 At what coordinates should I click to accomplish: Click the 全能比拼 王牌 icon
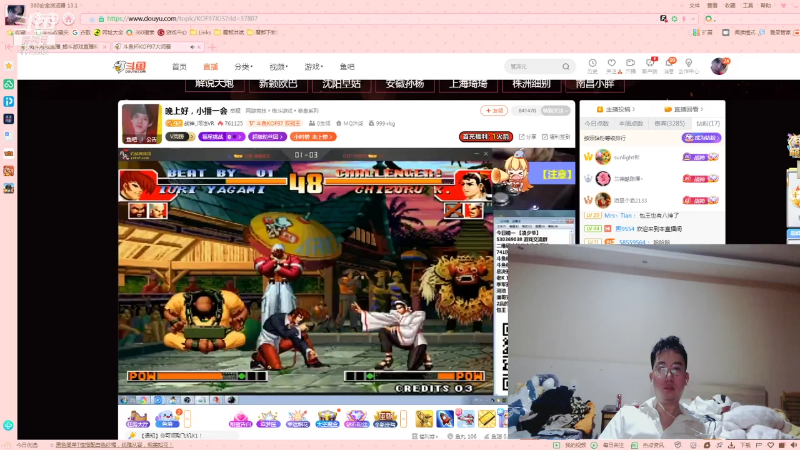(385, 419)
